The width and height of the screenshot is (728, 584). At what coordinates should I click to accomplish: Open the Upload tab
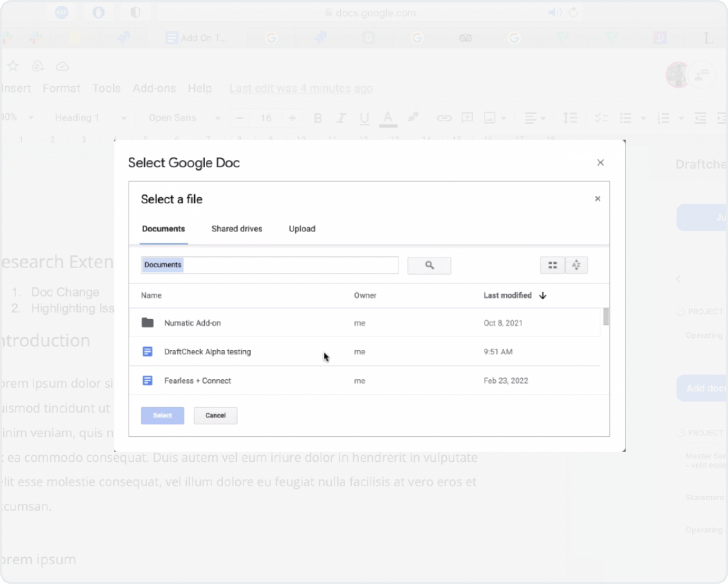coord(302,229)
